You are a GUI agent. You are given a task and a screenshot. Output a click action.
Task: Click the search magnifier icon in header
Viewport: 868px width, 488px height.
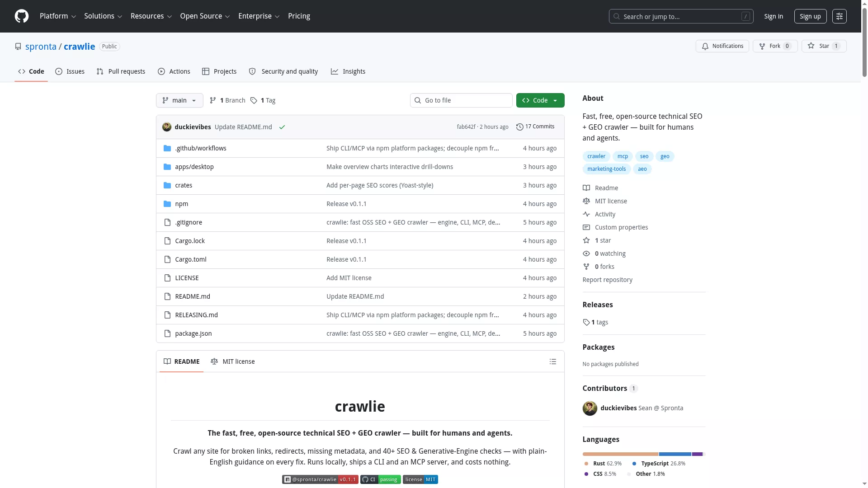click(x=617, y=16)
